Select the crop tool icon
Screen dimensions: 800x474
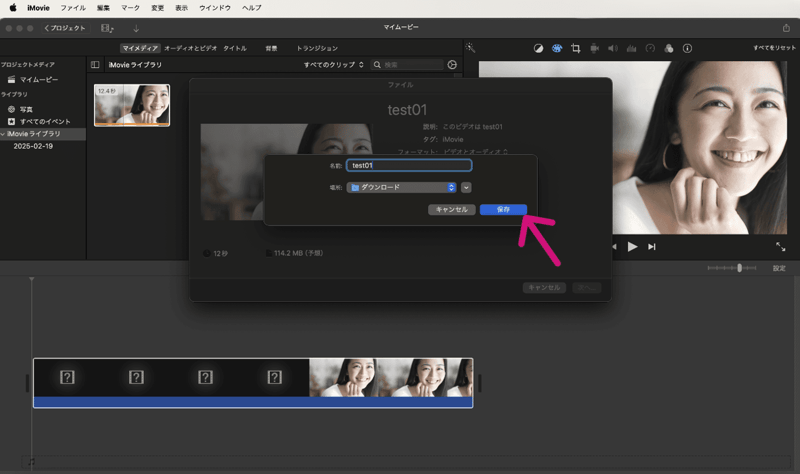coord(575,48)
